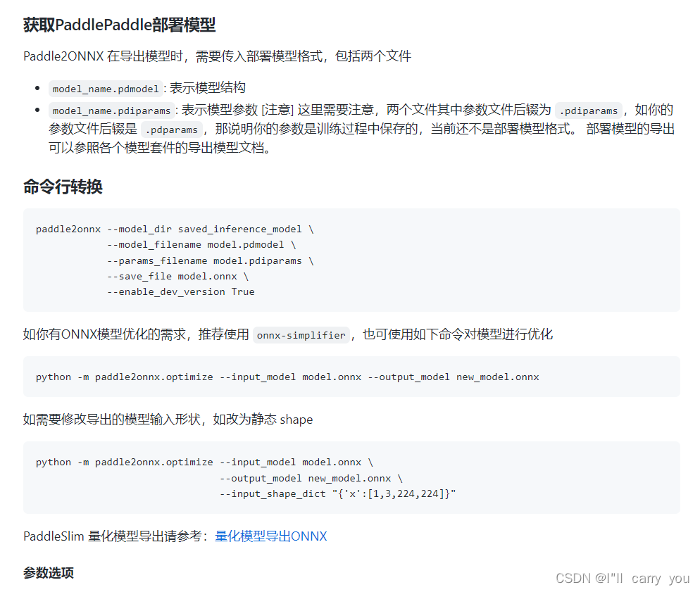This screenshot has height=592, width=700.
Task: Open the 量化模型导出ONNX hyperlink
Action: point(272,536)
